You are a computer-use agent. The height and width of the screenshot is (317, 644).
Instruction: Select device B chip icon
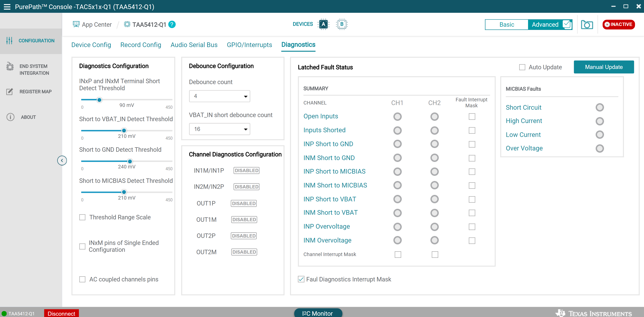pyautogui.click(x=342, y=24)
